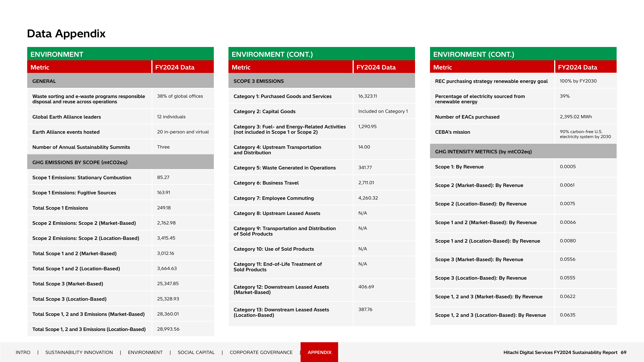Select 'Category 5: Waste Generated in Operations'
The image size is (644, 362).
pyautogui.click(x=284, y=168)
